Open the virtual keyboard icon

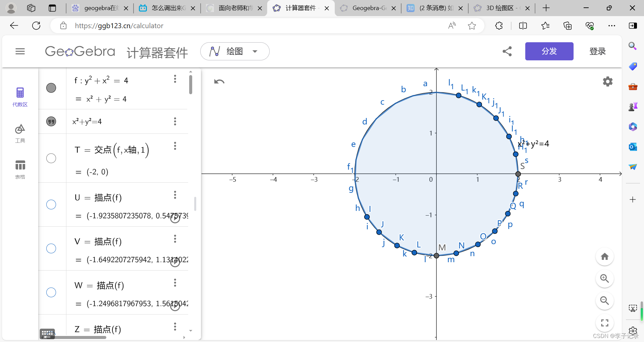pyautogui.click(x=47, y=334)
